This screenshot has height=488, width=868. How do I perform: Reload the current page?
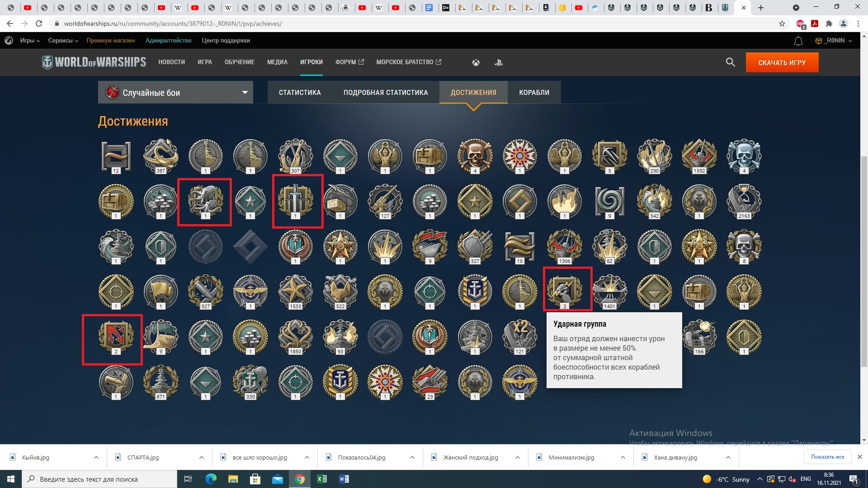click(39, 23)
